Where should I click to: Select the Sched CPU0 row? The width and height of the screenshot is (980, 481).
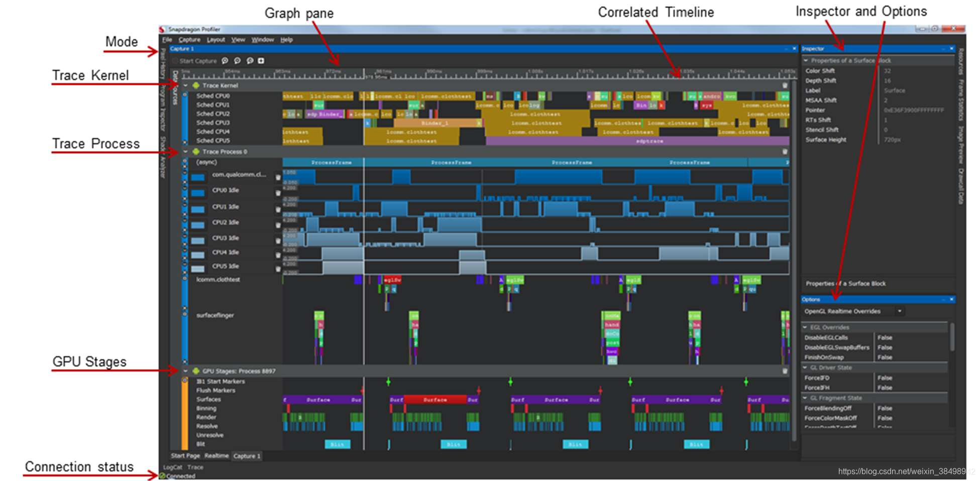[x=485, y=96]
